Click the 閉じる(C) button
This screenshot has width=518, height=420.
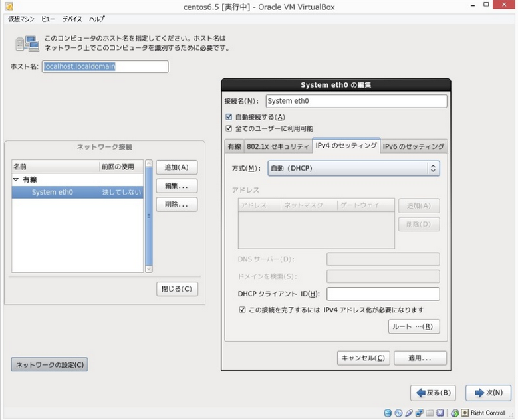pos(177,289)
